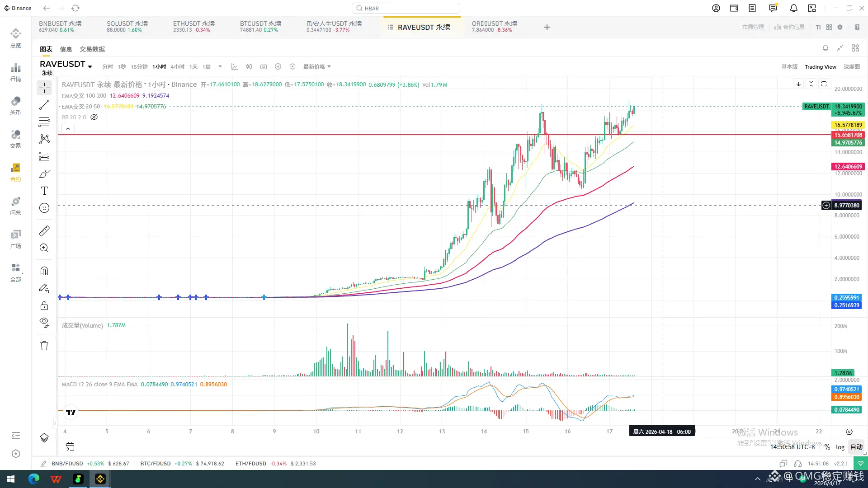Click the camera snapshot icon
868x488 pixels.
[x=264, y=66]
